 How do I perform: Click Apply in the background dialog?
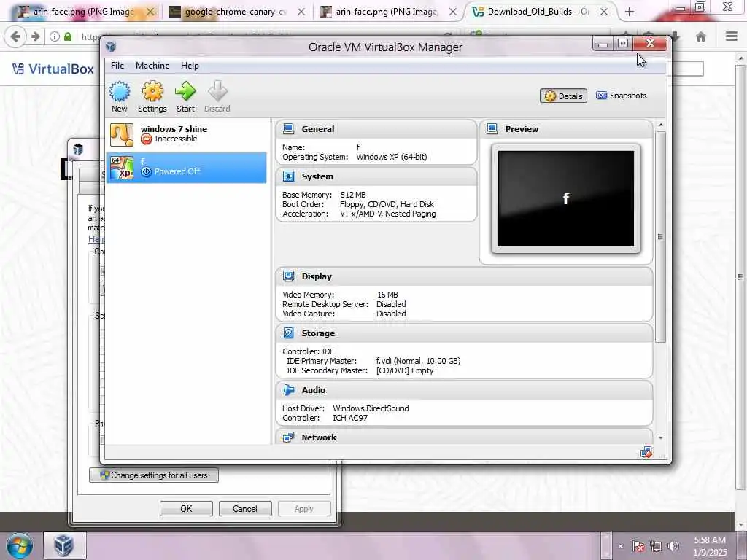(304, 508)
